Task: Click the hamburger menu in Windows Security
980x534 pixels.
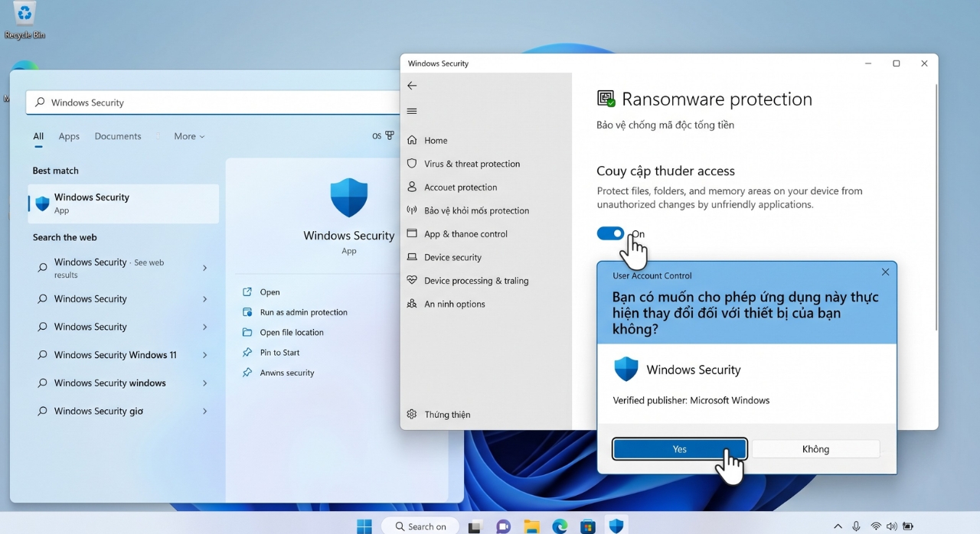Action: click(x=412, y=111)
